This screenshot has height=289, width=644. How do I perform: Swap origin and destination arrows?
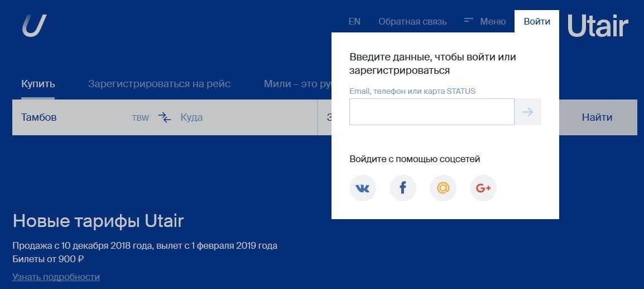pos(164,117)
